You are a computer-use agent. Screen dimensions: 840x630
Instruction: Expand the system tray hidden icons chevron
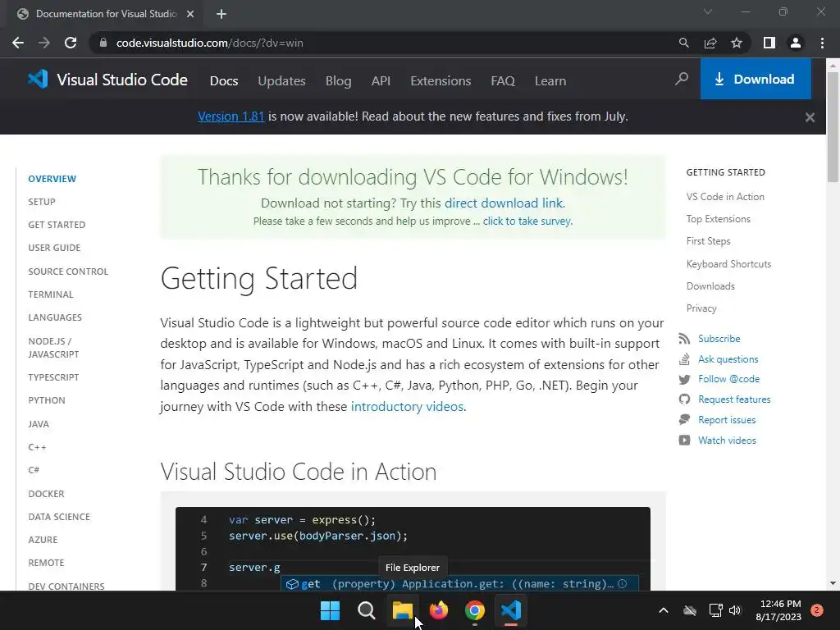[663, 610]
